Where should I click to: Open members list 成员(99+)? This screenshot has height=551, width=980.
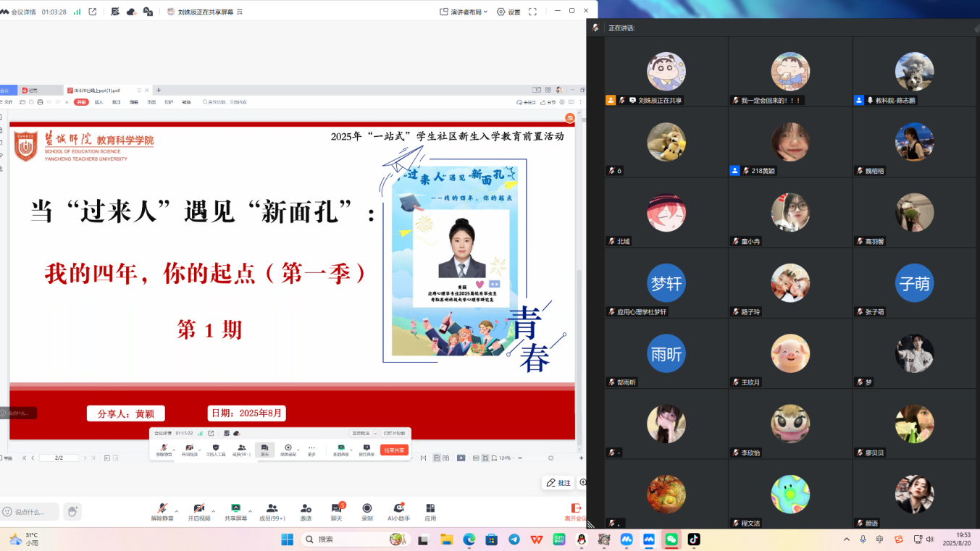(x=272, y=512)
